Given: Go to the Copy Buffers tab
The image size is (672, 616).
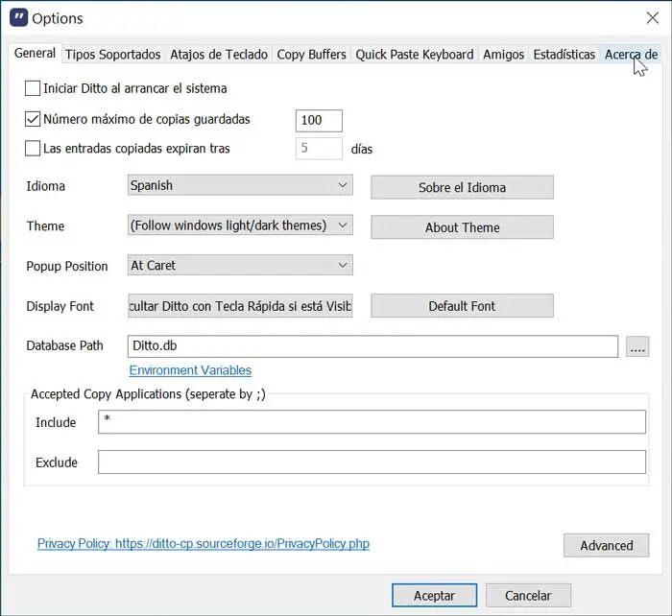Looking at the screenshot, I should (311, 55).
